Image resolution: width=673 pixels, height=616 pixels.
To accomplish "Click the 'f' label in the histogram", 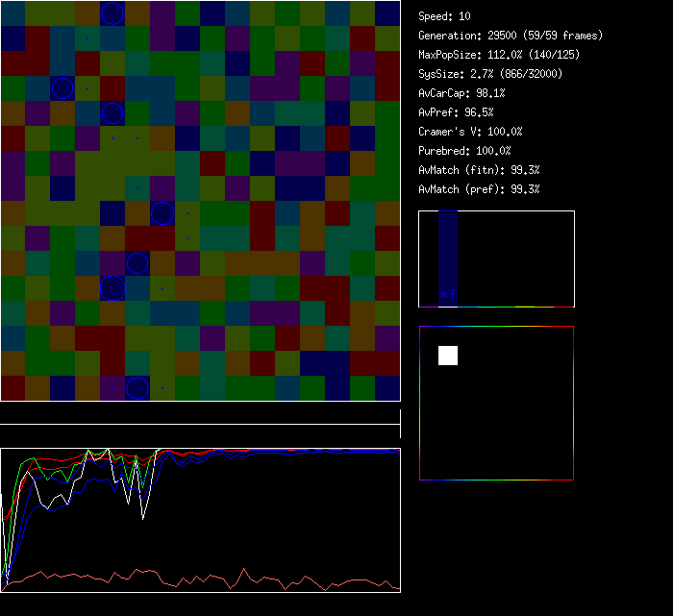I will 453,294.
